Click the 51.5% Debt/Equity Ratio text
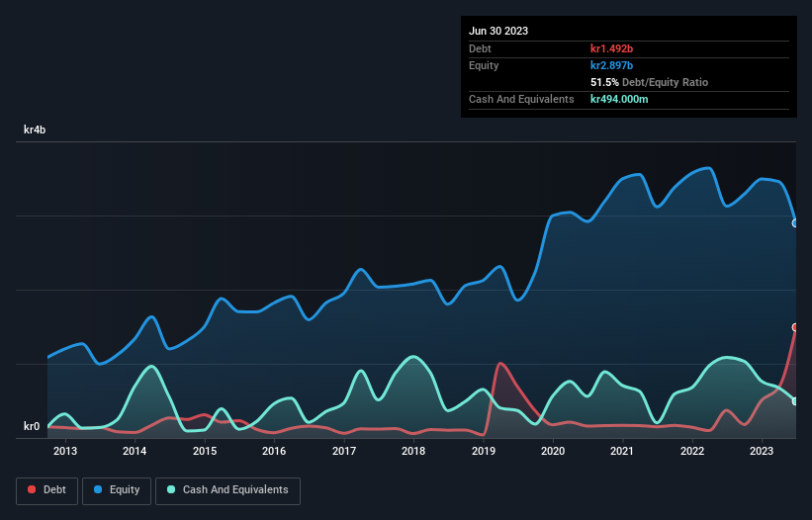The image size is (812, 520). pos(649,82)
